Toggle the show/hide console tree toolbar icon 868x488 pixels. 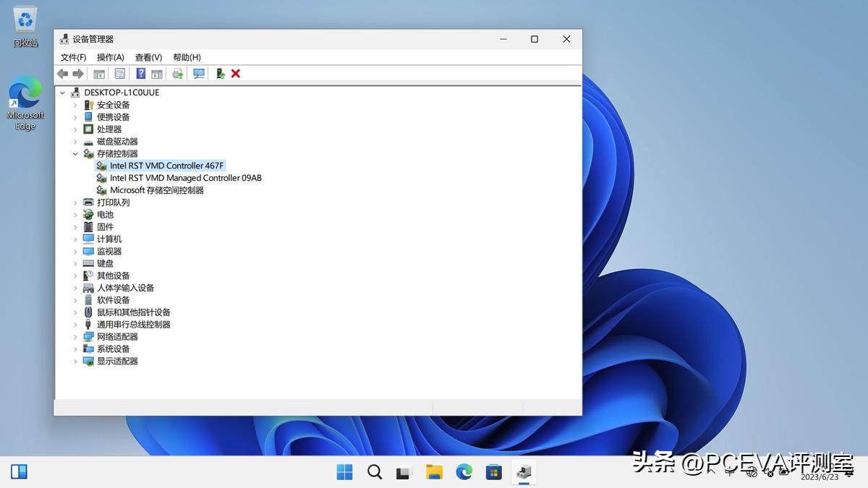click(99, 74)
